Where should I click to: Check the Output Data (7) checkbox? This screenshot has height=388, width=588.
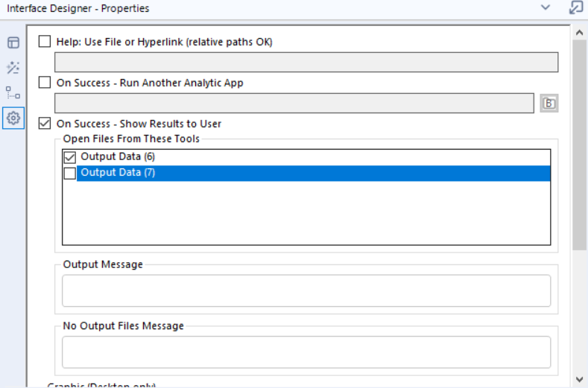[70, 174]
